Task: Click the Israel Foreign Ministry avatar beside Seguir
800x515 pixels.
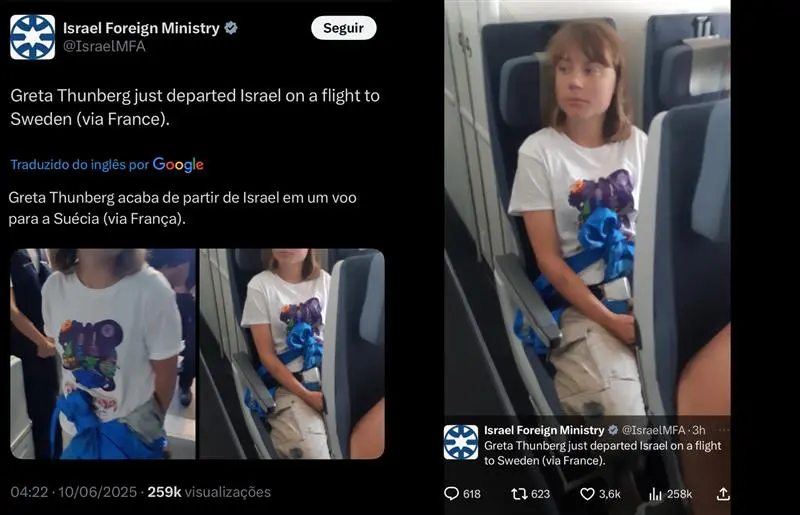Action: (x=32, y=37)
